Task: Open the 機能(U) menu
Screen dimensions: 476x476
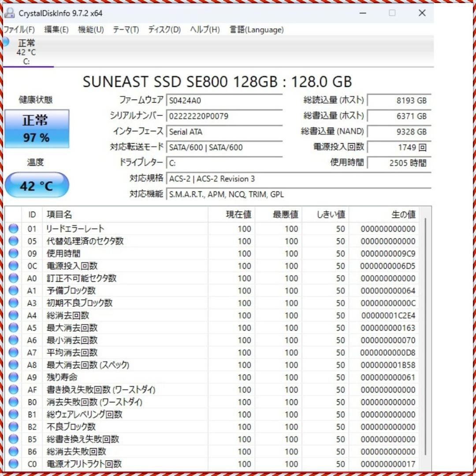Action: point(91,30)
